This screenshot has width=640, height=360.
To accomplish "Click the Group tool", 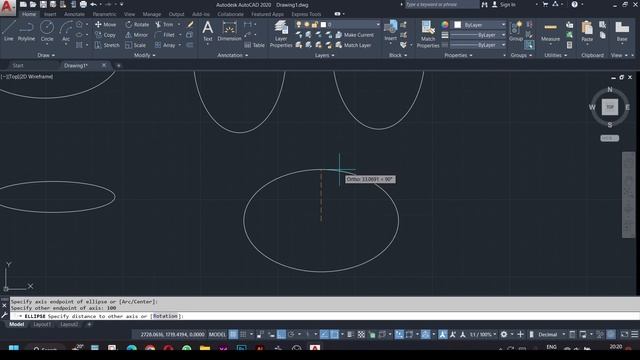I will tap(516, 31).
